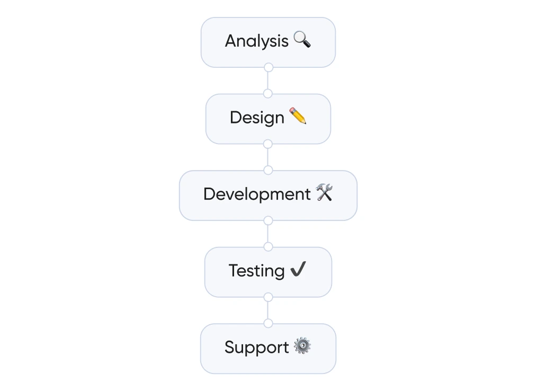Viewport: 537px width, 392px height.
Task: Click the magnifying glass icon in Analysis
Action: click(302, 40)
